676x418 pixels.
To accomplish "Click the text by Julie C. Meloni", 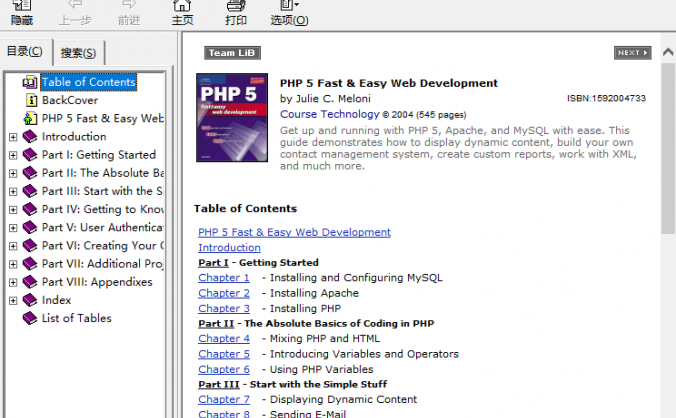I will 325,99.
